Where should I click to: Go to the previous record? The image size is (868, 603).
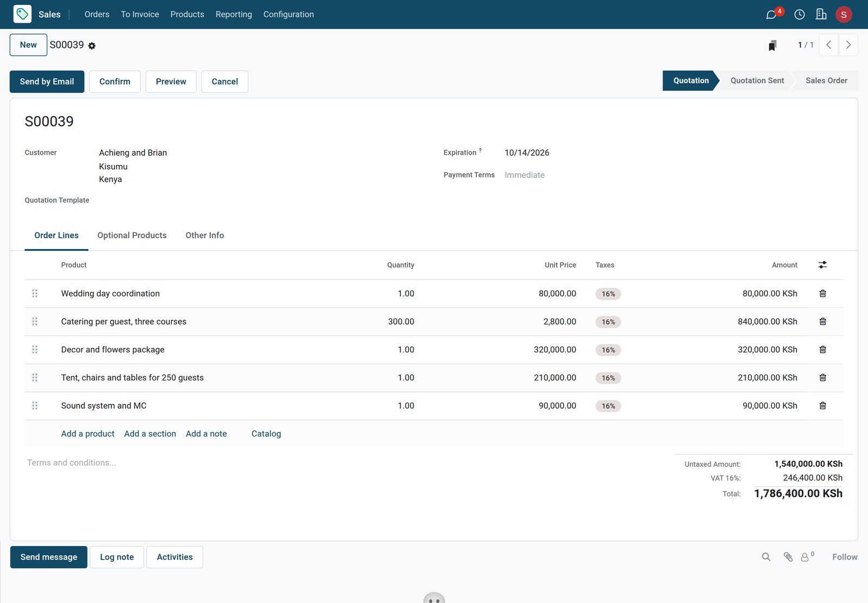828,45
